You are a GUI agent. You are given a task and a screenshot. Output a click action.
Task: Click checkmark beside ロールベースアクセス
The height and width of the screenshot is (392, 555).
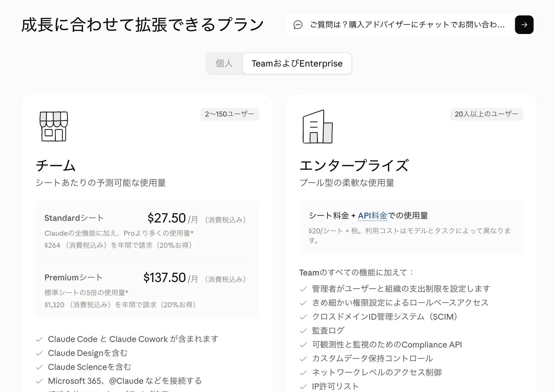pos(303,303)
